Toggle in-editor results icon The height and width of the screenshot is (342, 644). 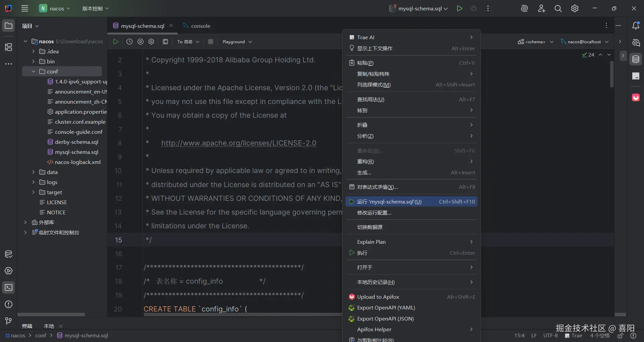[165, 42]
